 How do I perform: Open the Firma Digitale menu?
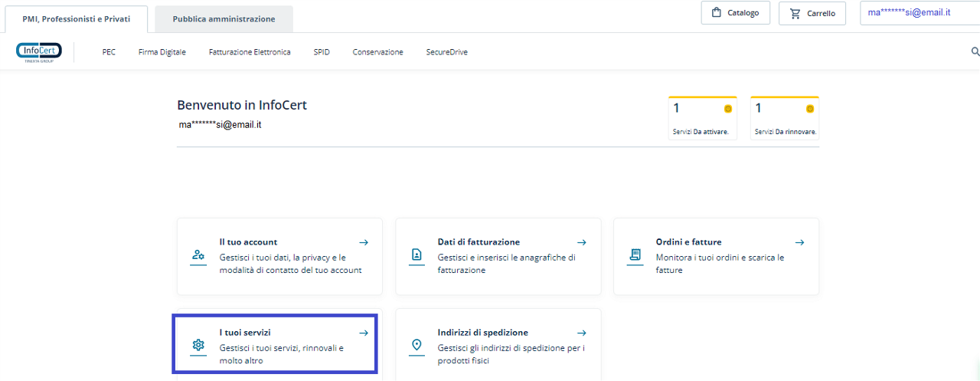tap(162, 52)
